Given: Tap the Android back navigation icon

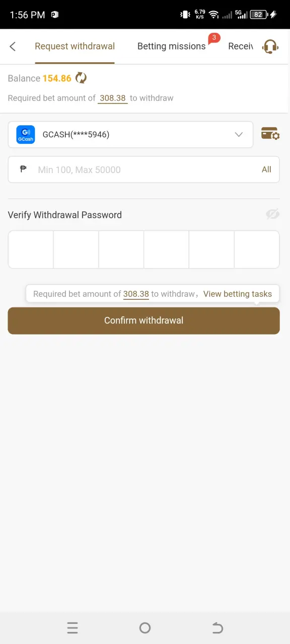Looking at the screenshot, I should click(x=217, y=627).
